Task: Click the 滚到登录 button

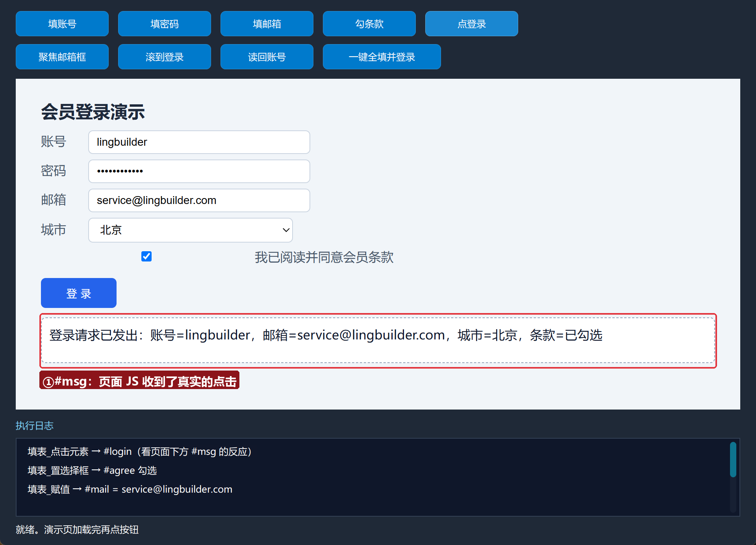Action: coord(165,57)
